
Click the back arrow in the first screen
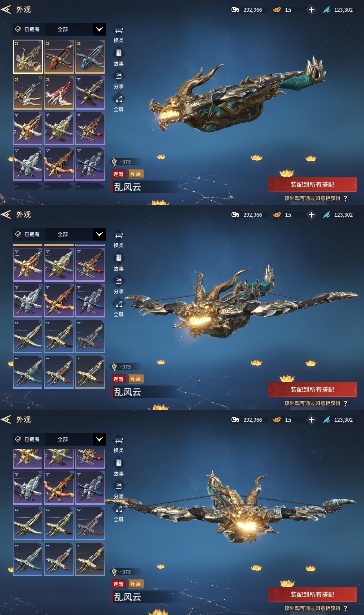point(6,9)
